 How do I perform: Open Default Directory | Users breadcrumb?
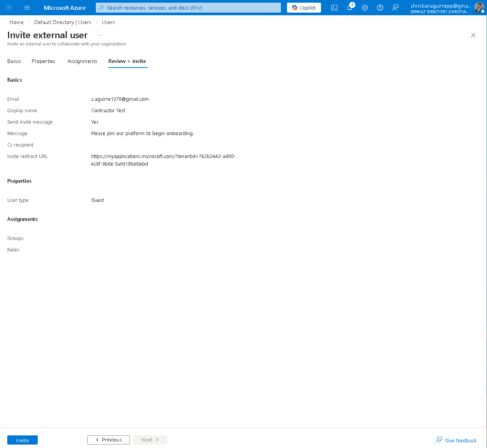pyautogui.click(x=63, y=22)
